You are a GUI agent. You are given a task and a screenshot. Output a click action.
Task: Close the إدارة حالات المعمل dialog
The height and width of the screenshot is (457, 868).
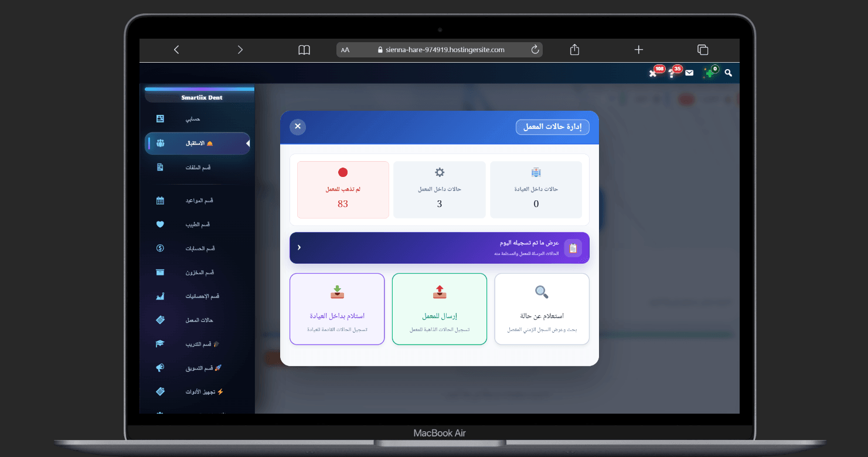coord(298,127)
